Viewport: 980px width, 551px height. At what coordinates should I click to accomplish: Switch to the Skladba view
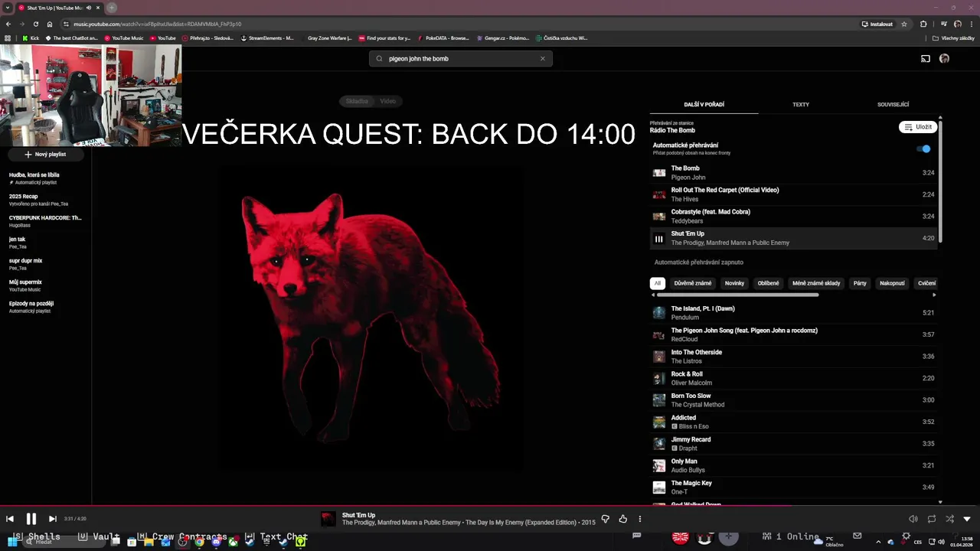tap(357, 101)
